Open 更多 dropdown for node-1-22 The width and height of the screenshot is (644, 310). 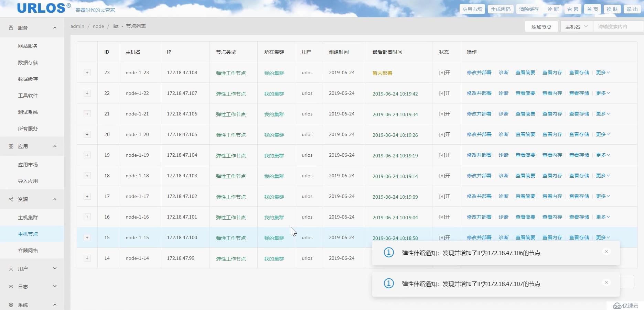click(x=603, y=93)
